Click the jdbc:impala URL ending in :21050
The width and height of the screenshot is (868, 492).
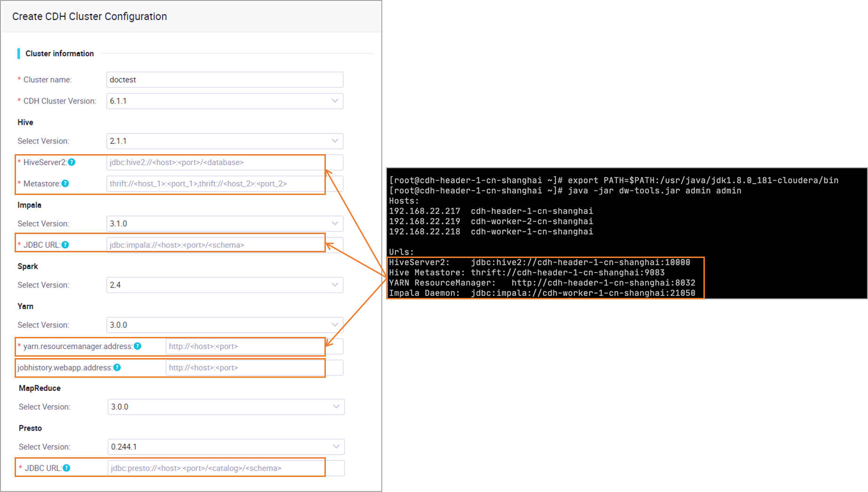583,293
